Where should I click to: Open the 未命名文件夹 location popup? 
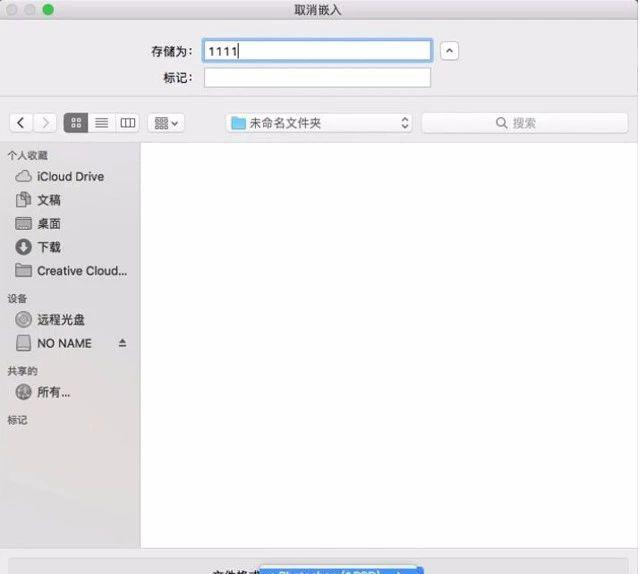[x=319, y=123]
